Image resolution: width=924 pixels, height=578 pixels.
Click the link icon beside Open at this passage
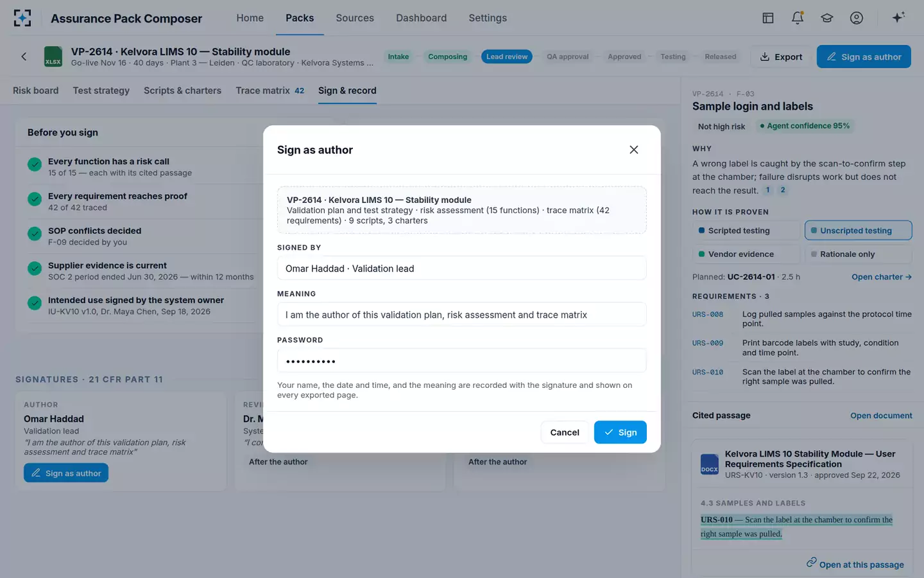click(x=812, y=562)
